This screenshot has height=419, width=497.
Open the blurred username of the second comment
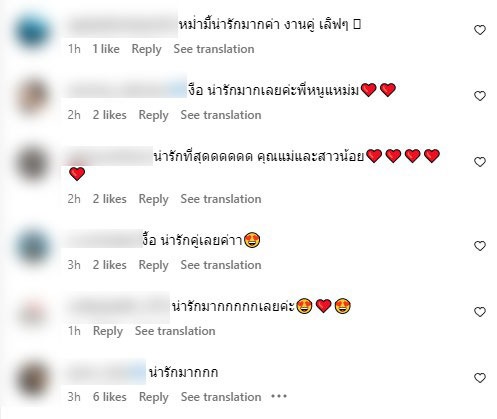(125, 90)
